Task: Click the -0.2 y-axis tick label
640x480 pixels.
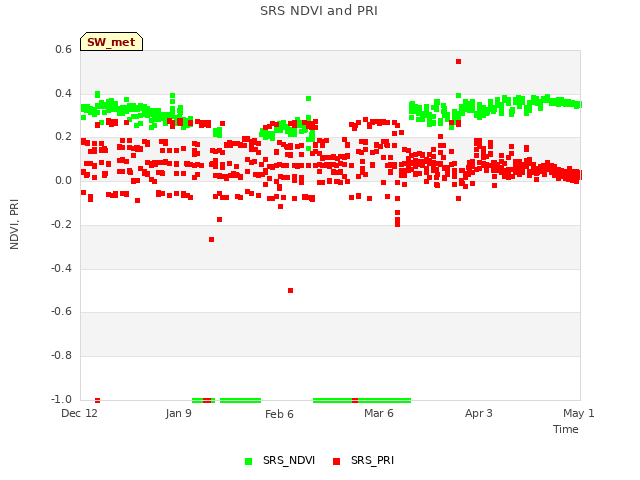Action: point(61,224)
